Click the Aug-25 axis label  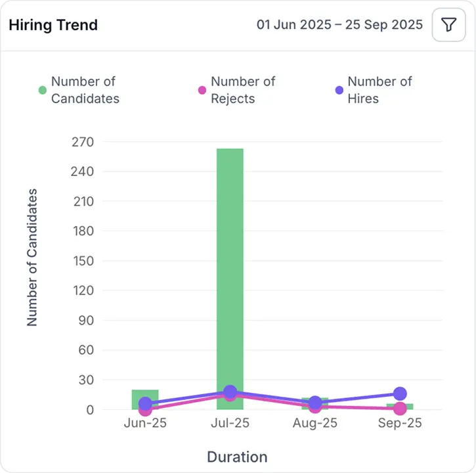(314, 422)
